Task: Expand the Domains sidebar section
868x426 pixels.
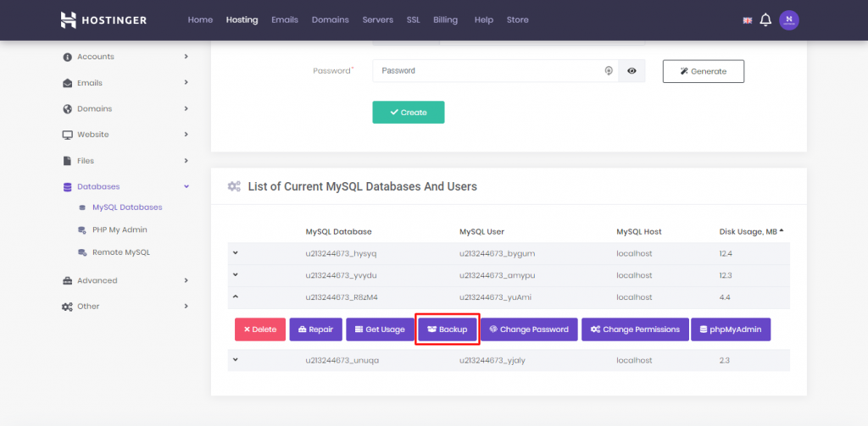Action: [x=186, y=108]
